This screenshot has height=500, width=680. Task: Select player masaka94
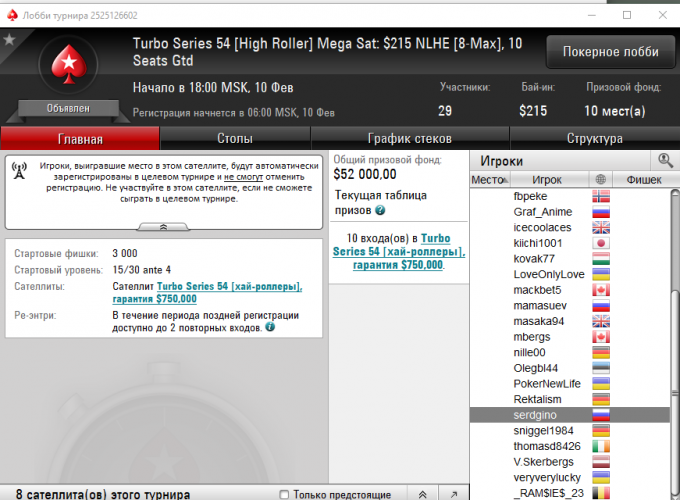pos(570,321)
